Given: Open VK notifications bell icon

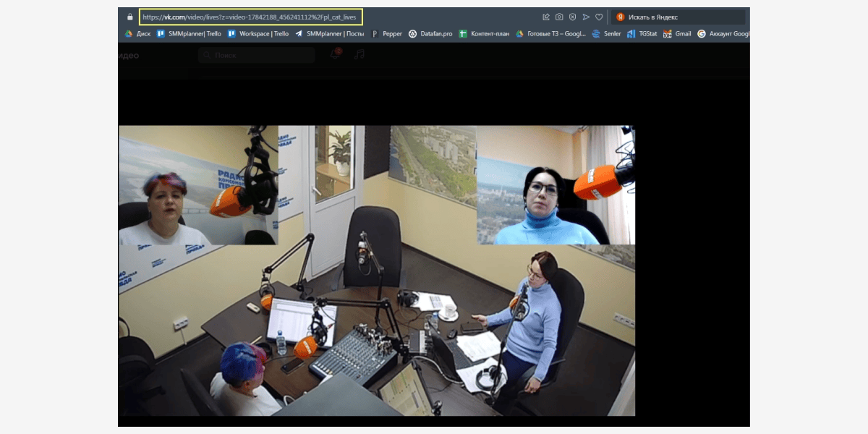Looking at the screenshot, I should tap(335, 55).
